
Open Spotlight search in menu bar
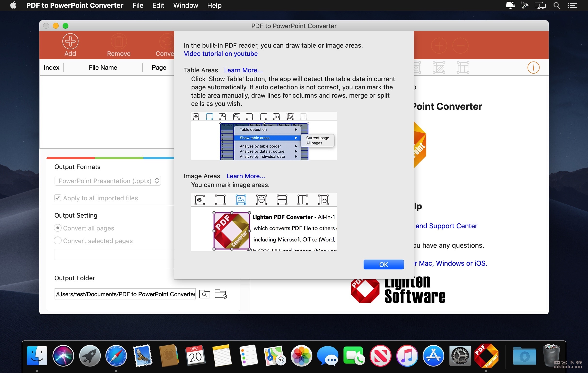click(557, 5)
